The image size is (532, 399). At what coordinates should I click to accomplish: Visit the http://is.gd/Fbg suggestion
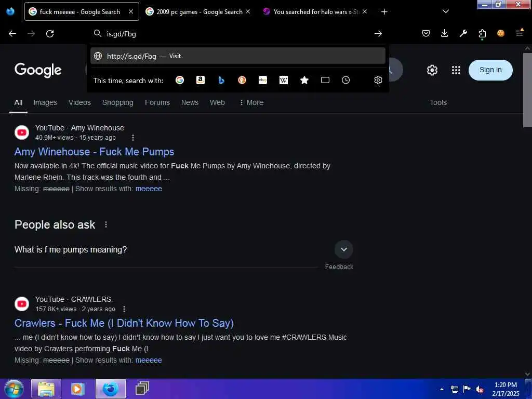tap(237, 56)
